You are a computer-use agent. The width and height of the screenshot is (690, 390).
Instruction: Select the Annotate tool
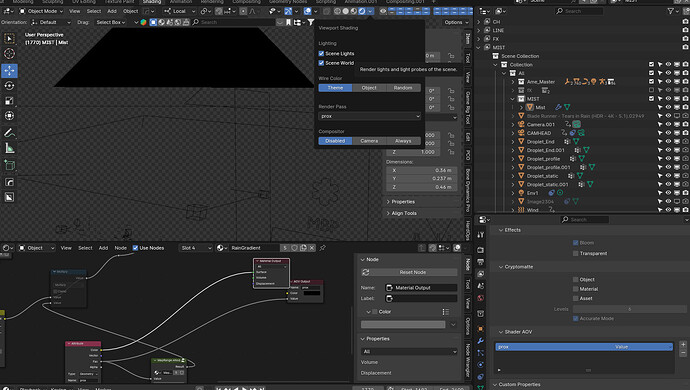(9, 132)
